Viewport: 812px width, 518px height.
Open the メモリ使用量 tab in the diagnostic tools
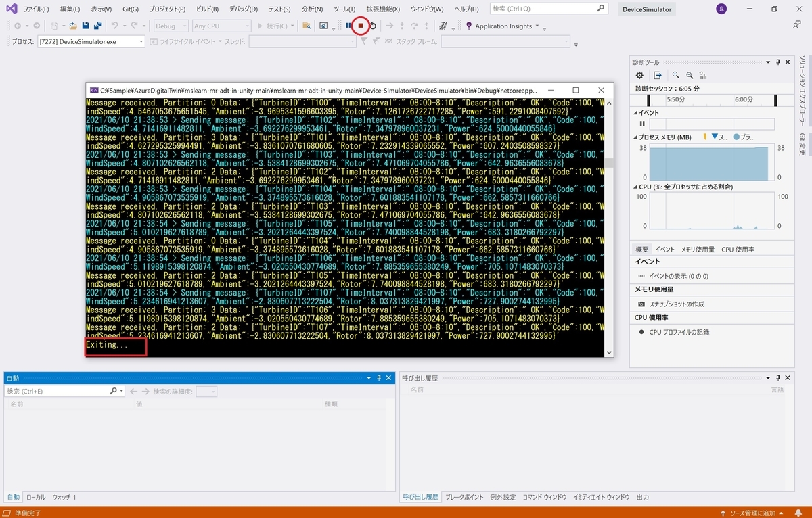(x=698, y=249)
